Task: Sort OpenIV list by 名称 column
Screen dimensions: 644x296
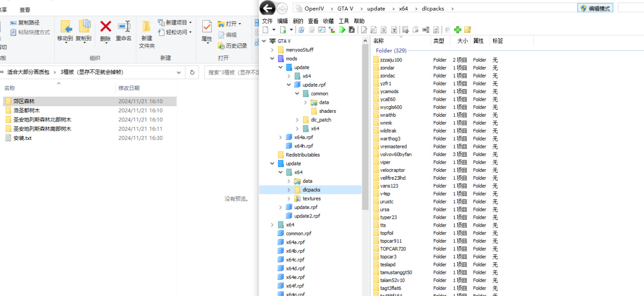Action: click(400, 41)
